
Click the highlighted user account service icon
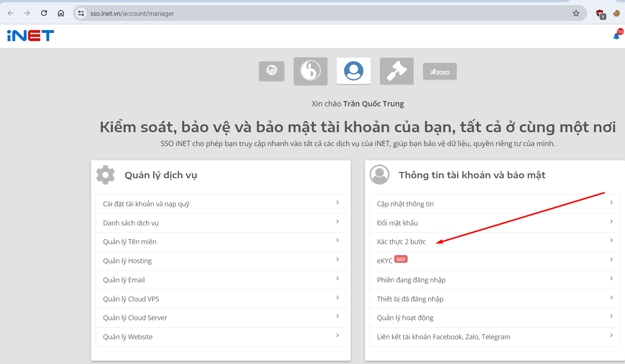(353, 71)
